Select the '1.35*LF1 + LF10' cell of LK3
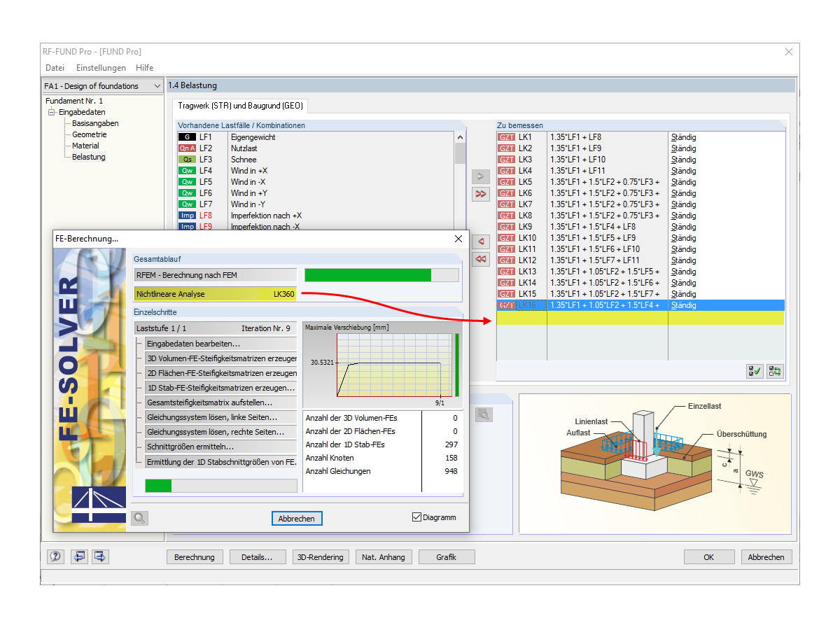The height and width of the screenshot is (630, 840). click(607, 160)
